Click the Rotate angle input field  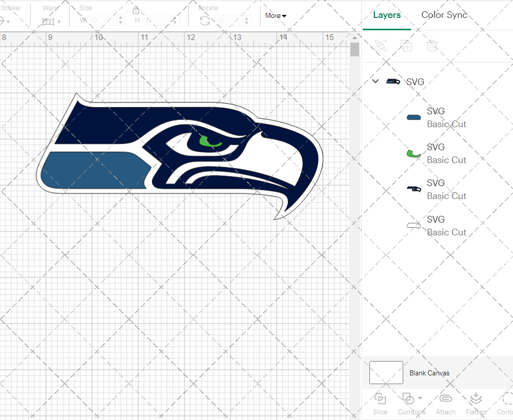tap(225, 21)
